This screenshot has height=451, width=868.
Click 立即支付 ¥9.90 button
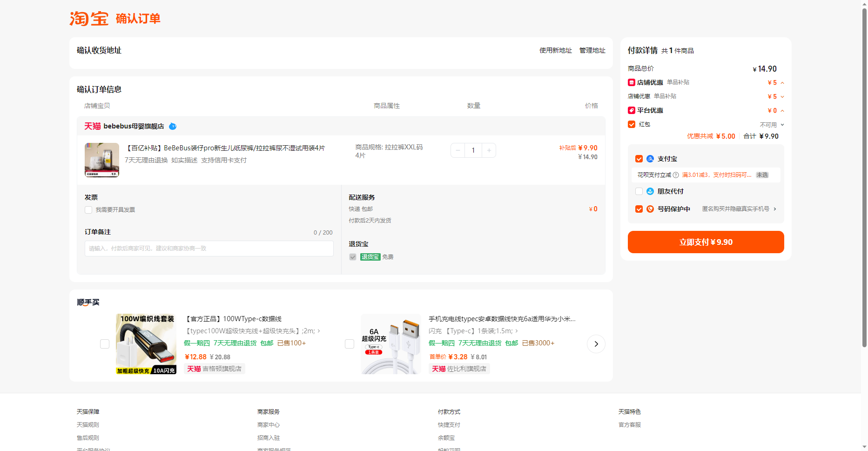(706, 242)
